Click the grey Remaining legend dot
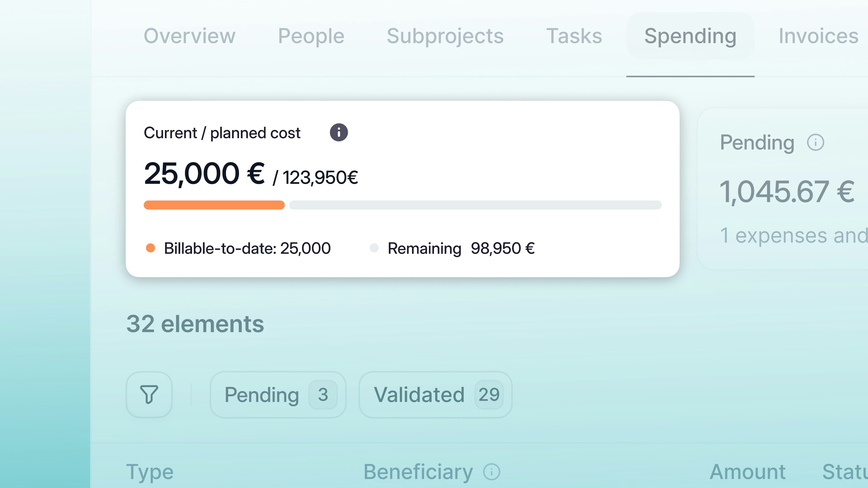Viewport: 868px width, 488px height. pos(374,248)
